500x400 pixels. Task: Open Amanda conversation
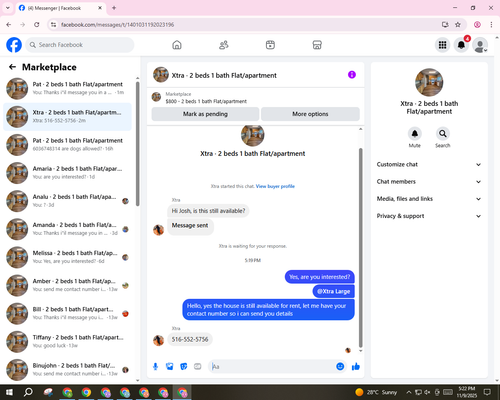[67, 229]
